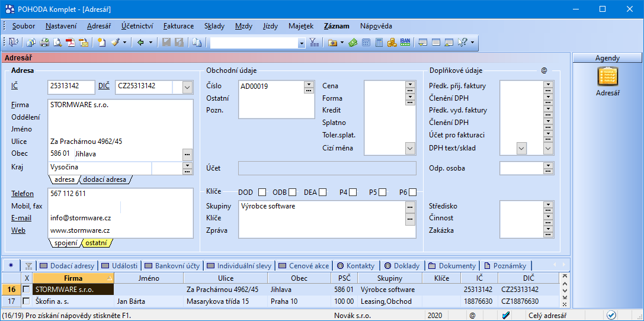The image size is (644, 321).
Task: Send PDF by email icon
Action: [x=84, y=42]
